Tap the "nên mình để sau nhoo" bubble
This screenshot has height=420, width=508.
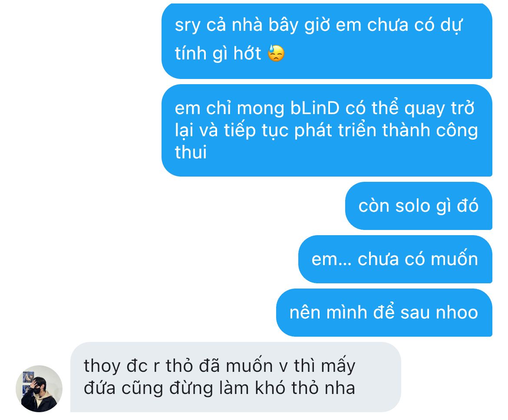click(x=384, y=313)
